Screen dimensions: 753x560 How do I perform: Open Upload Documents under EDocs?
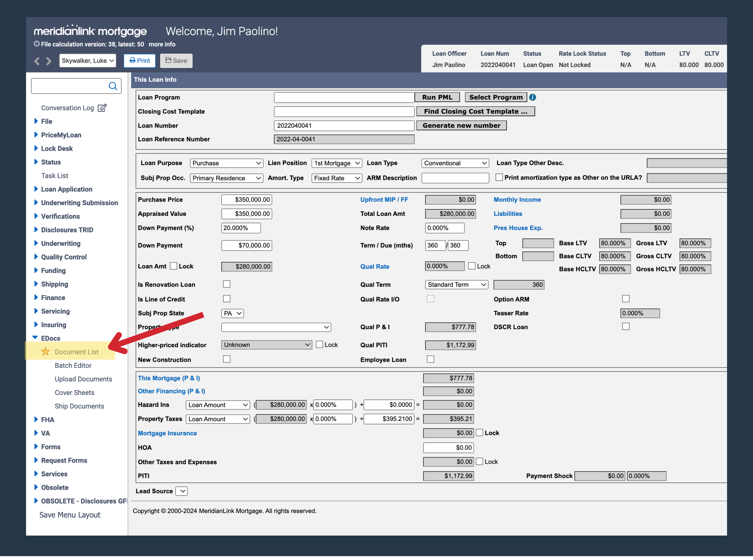pyautogui.click(x=83, y=379)
